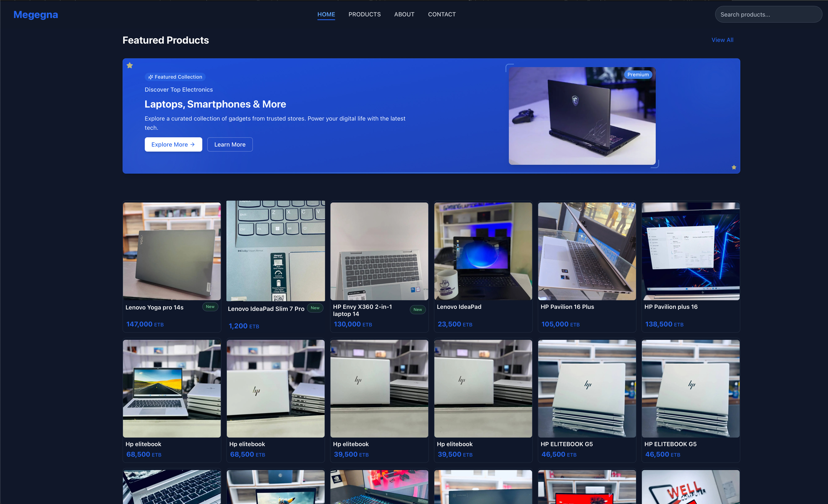Click HP Envy X360 2-in-1 laptop 14 title
This screenshot has width=828, height=504.
click(363, 310)
